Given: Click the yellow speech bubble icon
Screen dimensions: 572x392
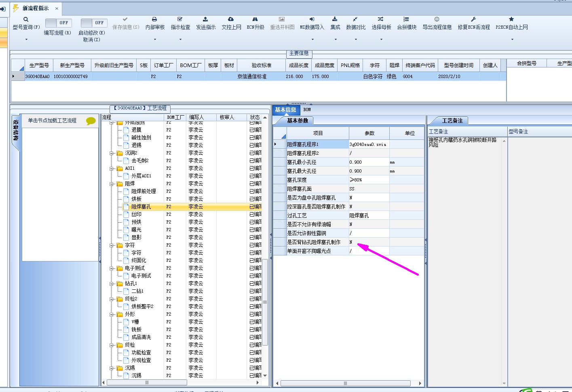Looking at the screenshot, I should [x=91, y=121].
